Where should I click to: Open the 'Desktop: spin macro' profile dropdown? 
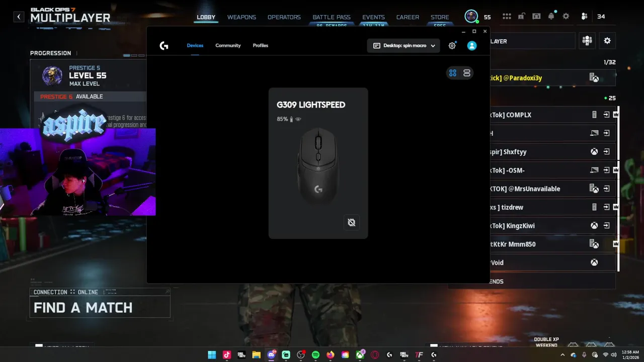404,45
